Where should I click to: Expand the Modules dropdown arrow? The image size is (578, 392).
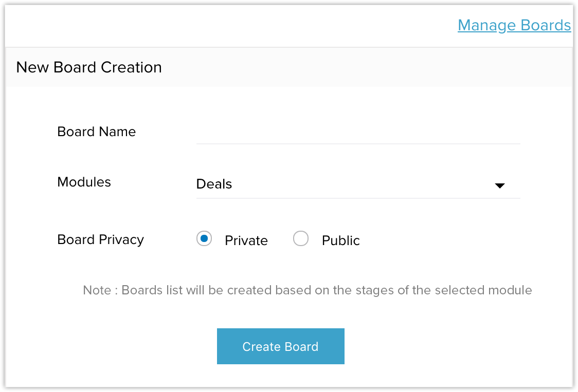click(x=499, y=185)
